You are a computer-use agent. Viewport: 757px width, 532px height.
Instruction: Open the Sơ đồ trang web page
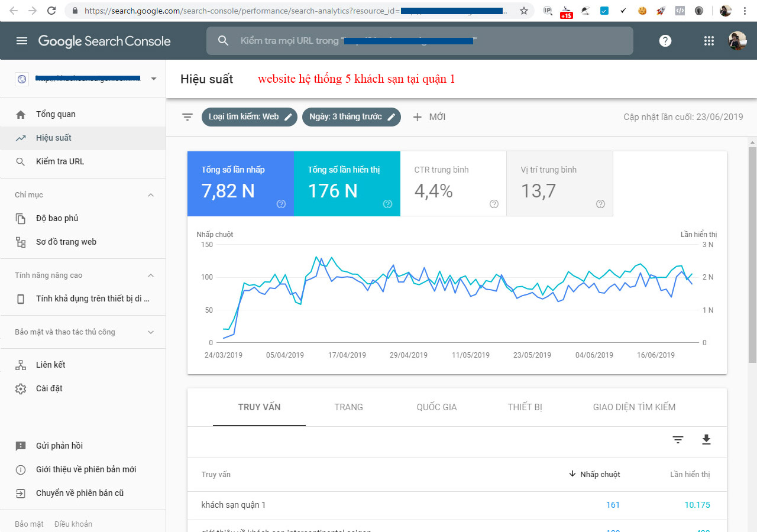66,242
